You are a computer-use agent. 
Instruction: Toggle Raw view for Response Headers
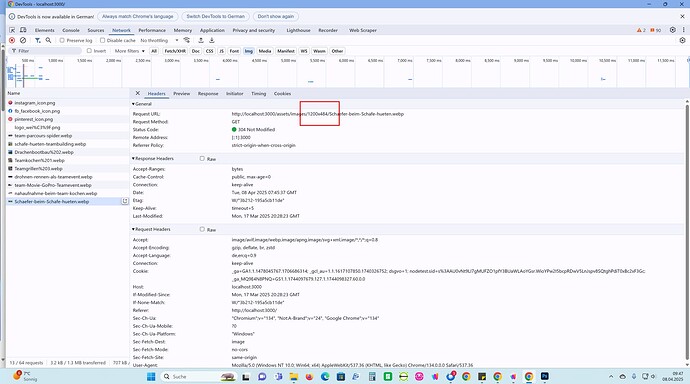pos(202,158)
